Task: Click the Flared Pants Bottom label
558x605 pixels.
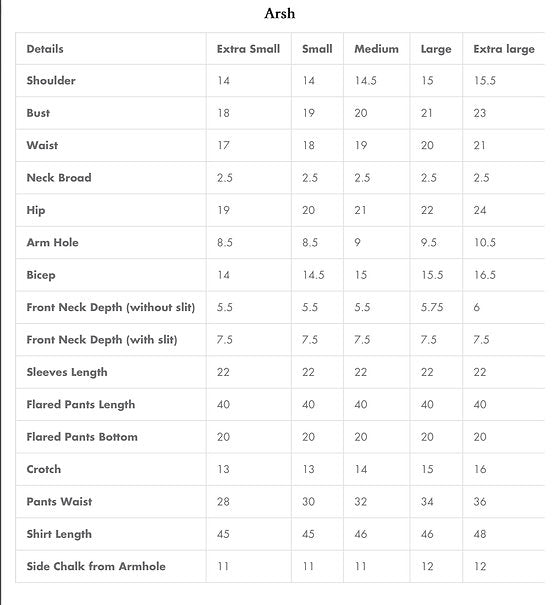Action: (82, 437)
